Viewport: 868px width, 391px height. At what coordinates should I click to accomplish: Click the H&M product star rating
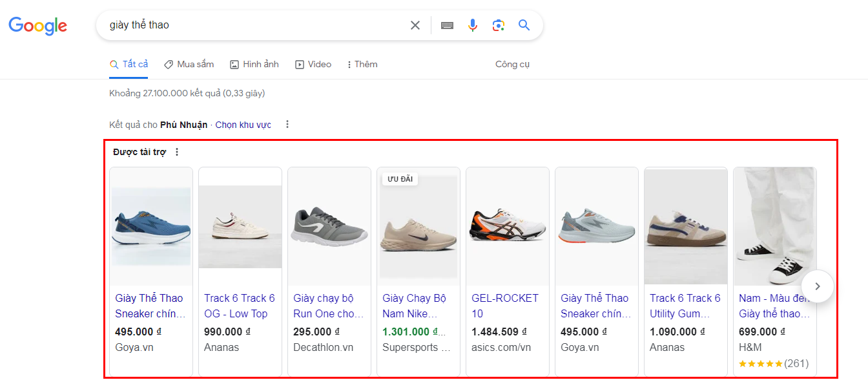click(x=761, y=364)
